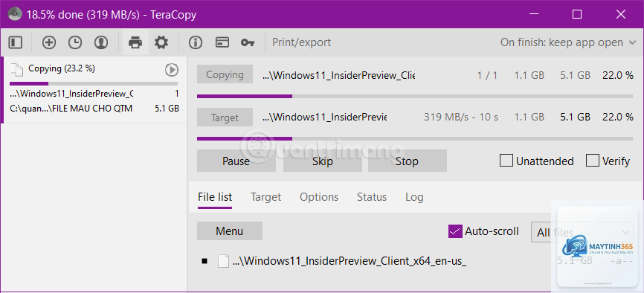Screen dimensions: 644x293
Task: Open the Status tab
Action: (x=372, y=197)
